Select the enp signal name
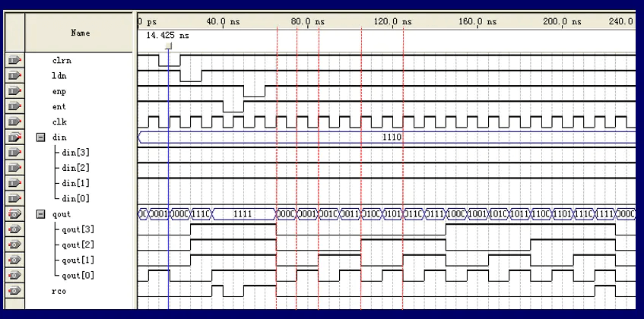This screenshot has height=319, width=644. (x=59, y=92)
